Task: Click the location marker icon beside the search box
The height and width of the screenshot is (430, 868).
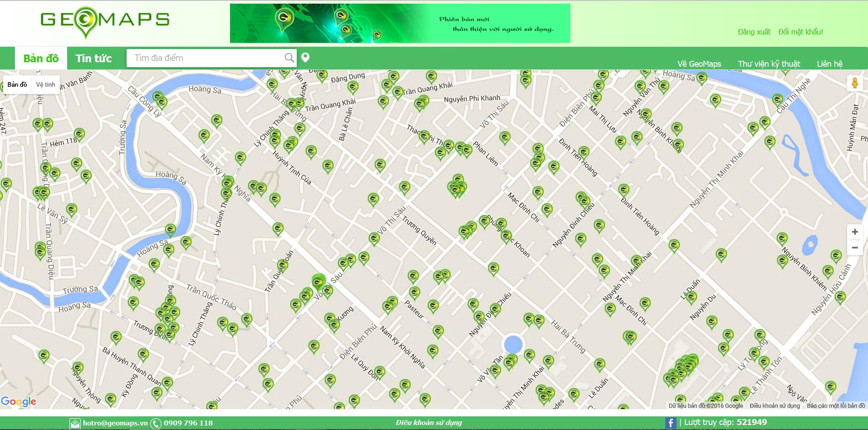Action: pos(306,58)
